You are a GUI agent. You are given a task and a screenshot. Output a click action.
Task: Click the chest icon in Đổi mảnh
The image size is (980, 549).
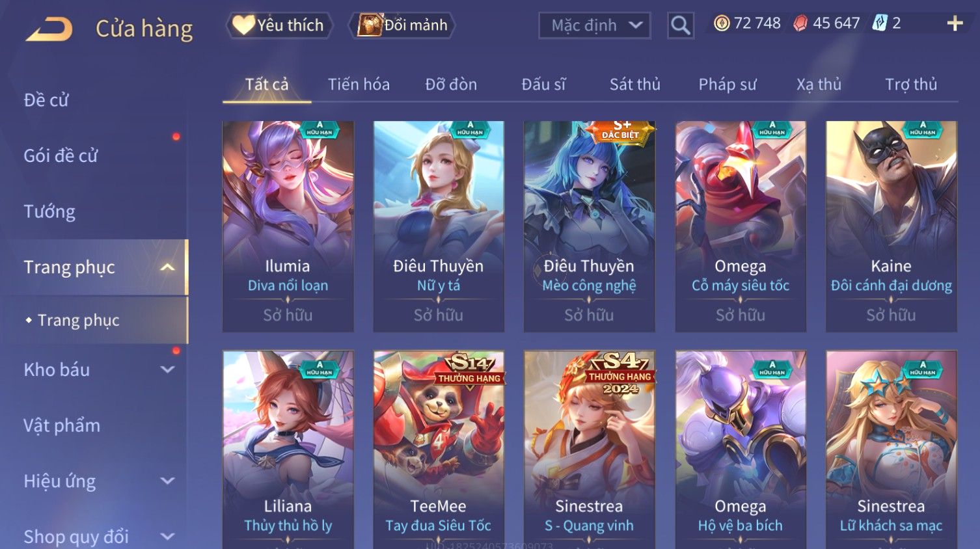coord(370,25)
